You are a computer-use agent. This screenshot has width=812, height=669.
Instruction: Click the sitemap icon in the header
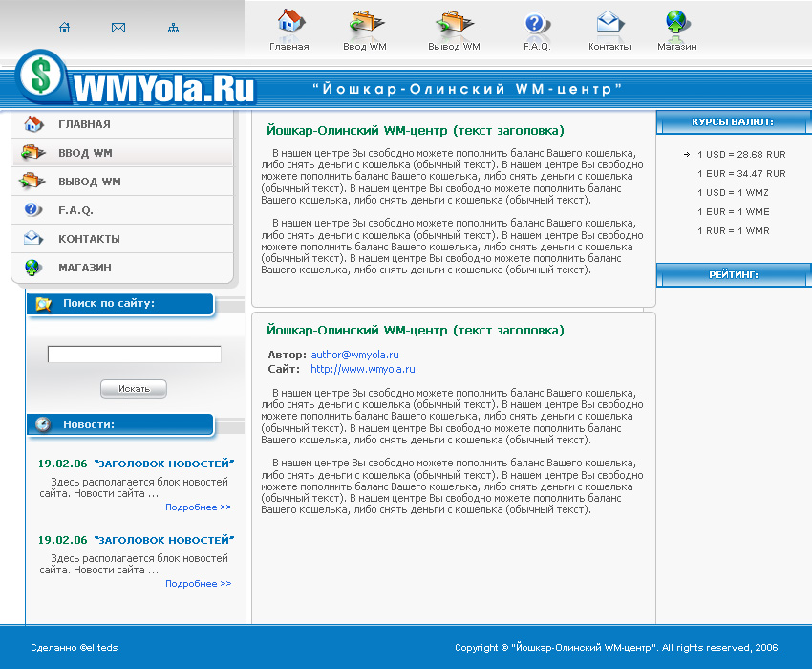tap(173, 28)
